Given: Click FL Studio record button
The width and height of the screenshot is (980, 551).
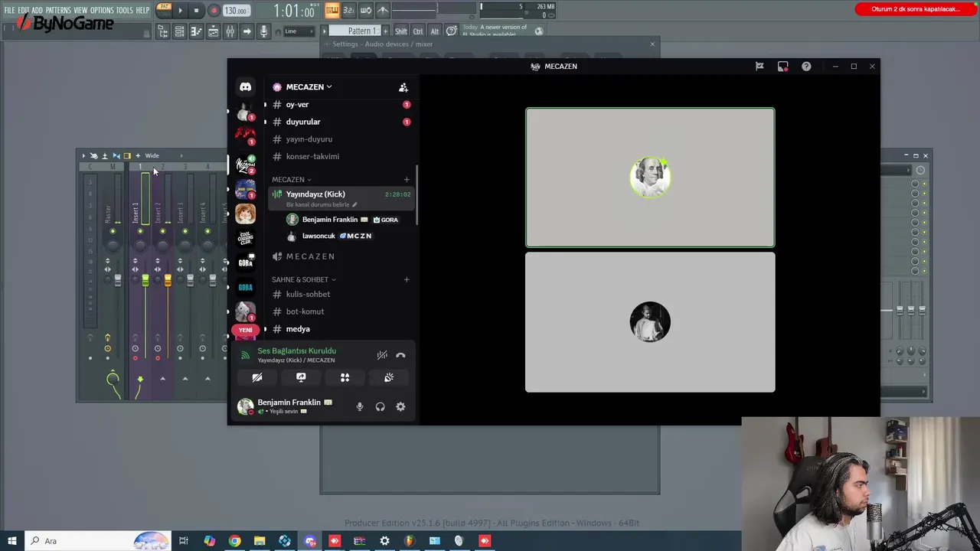Looking at the screenshot, I should coord(214,11).
